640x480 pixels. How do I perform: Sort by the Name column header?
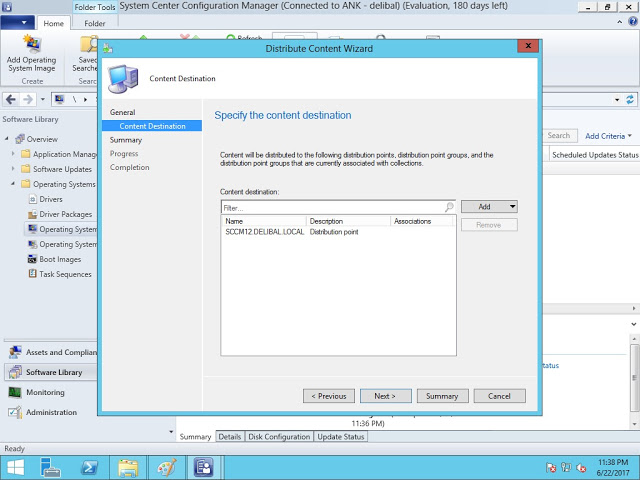(264, 221)
